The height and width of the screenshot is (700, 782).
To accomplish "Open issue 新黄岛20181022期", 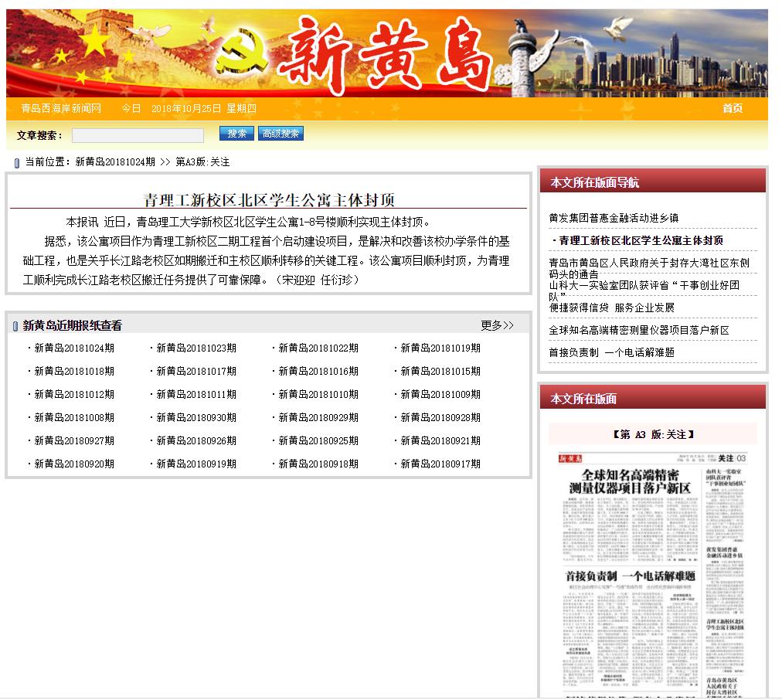I will tap(318, 348).
